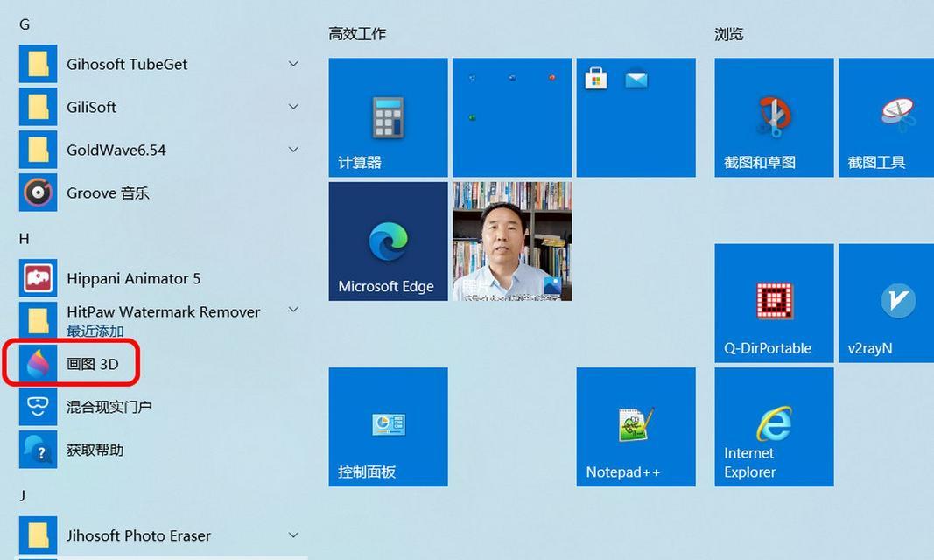
Task: Launch the 截图工具 snipping tool tile
Action: pyautogui.click(x=887, y=117)
